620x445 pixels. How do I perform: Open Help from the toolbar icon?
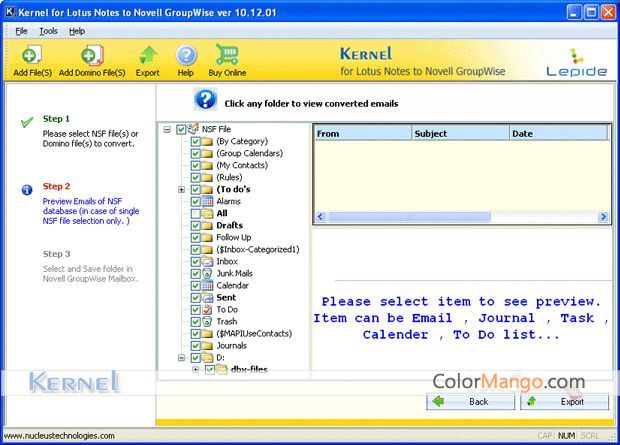click(186, 56)
